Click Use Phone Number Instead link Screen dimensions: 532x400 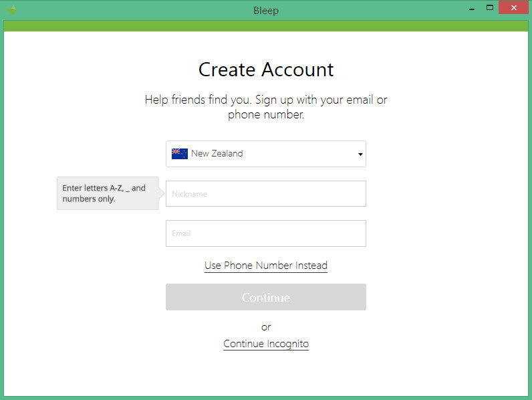click(x=265, y=266)
